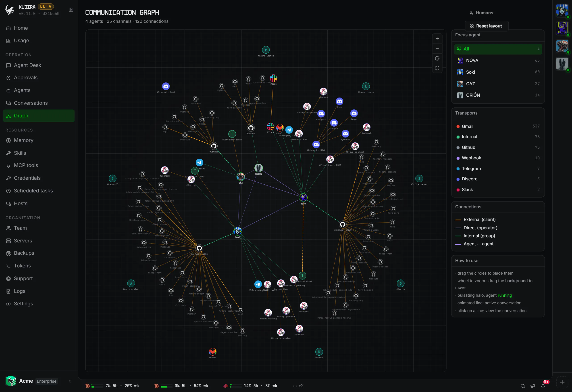Screen dimensions: 572x392
Task: Focus graph on ORIÓN agent
Action: (x=498, y=95)
